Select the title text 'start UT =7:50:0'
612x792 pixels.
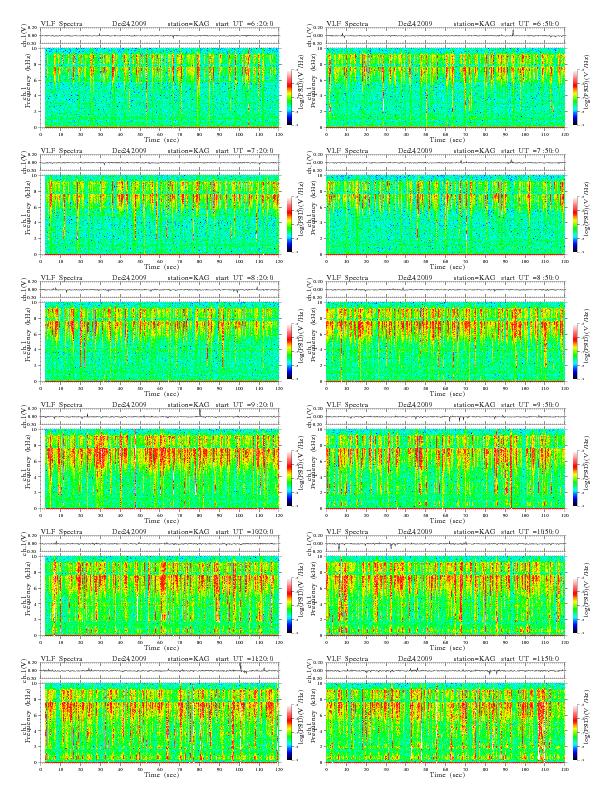530,151
